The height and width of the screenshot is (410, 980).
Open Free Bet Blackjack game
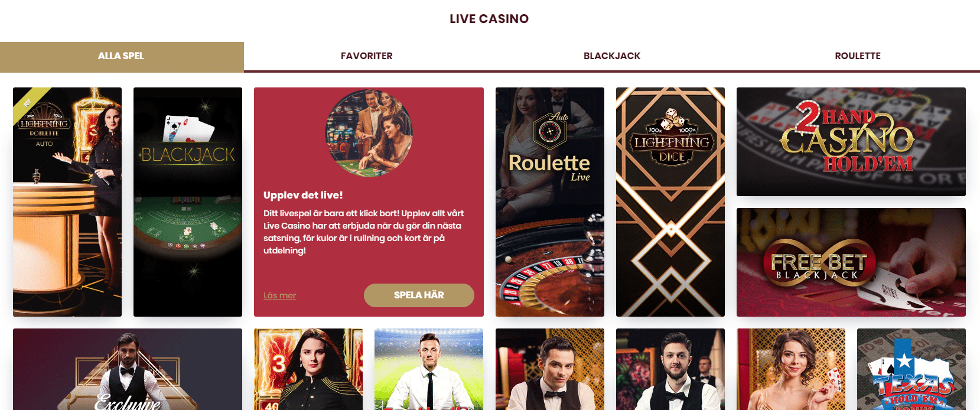pos(851,262)
